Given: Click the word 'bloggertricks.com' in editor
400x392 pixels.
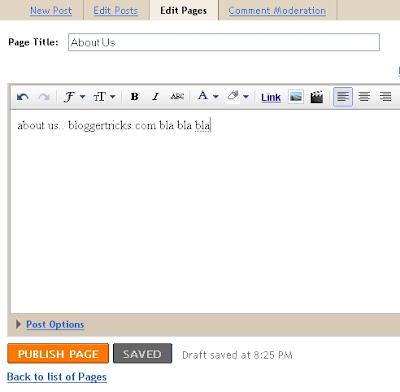Looking at the screenshot, I should tap(112, 126).
